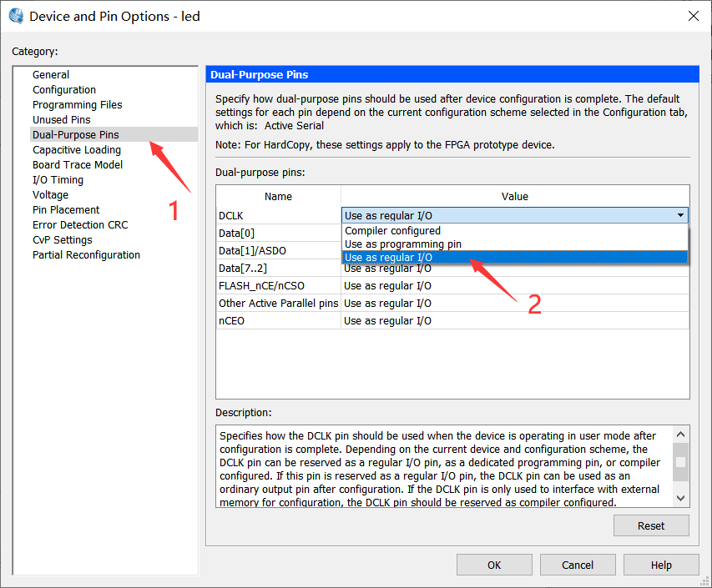The image size is (712, 588).
Task: Pick 'Use as regular I/O' in dropdown list
Action: point(388,258)
